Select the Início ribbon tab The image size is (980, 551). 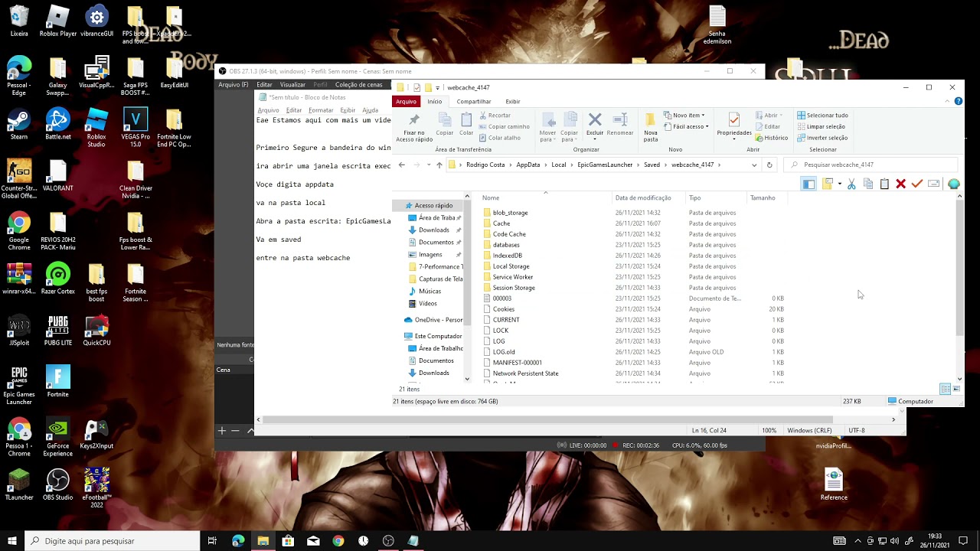pyautogui.click(x=435, y=102)
